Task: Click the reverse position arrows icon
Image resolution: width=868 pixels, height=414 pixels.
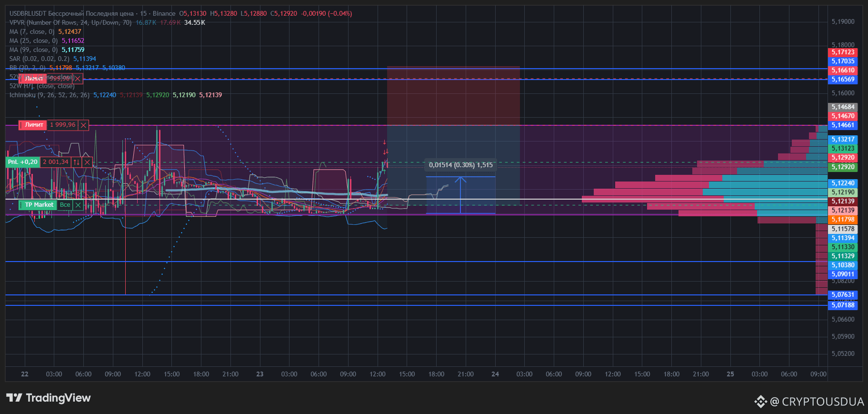Action: (x=76, y=162)
